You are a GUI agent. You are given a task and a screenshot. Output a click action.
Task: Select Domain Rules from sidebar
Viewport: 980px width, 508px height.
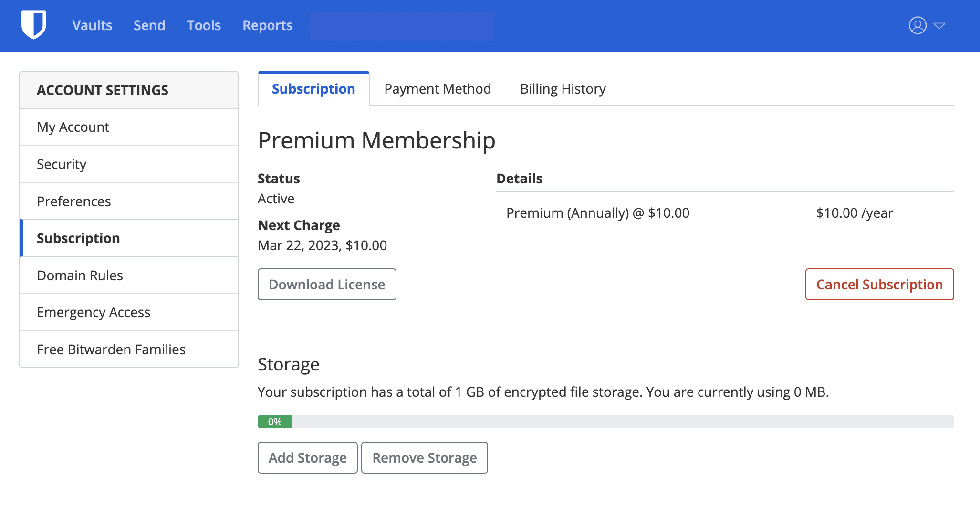coord(80,275)
